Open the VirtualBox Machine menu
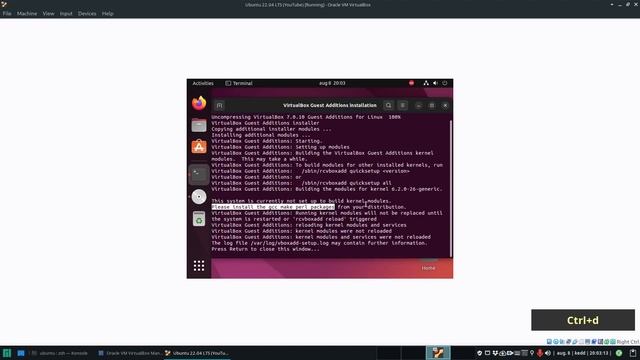This screenshot has height=360, width=640. pyautogui.click(x=27, y=13)
